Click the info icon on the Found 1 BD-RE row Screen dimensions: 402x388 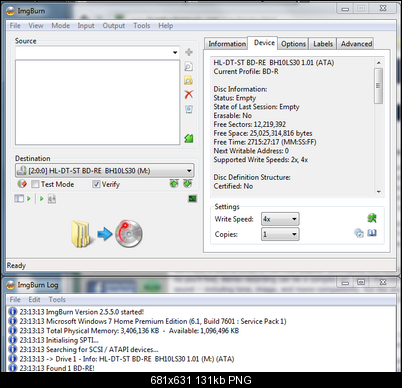coord(13,368)
